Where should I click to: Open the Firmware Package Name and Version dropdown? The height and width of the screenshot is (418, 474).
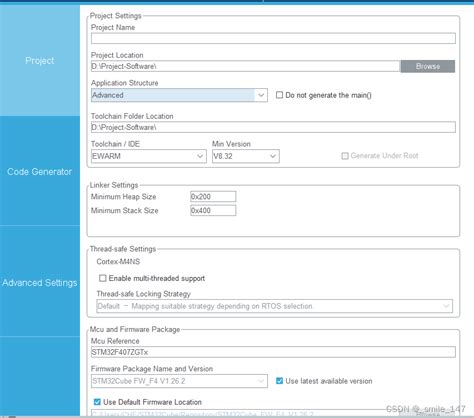click(179, 381)
